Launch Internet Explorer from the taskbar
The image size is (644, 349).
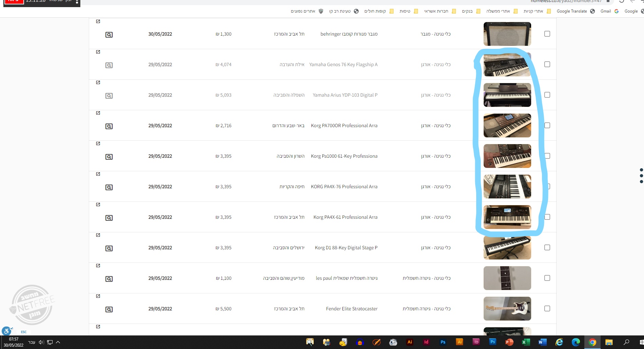click(x=559, y=342)
